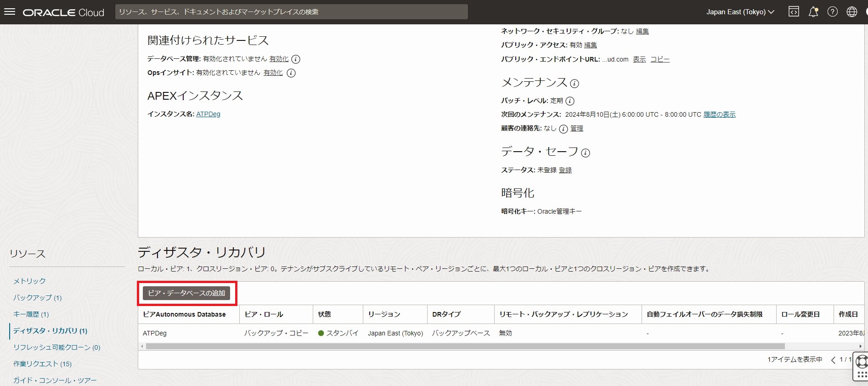The width and height of the screenshot is (868, 386).
Task: Click in the top search field
Action: click(291, 12)
